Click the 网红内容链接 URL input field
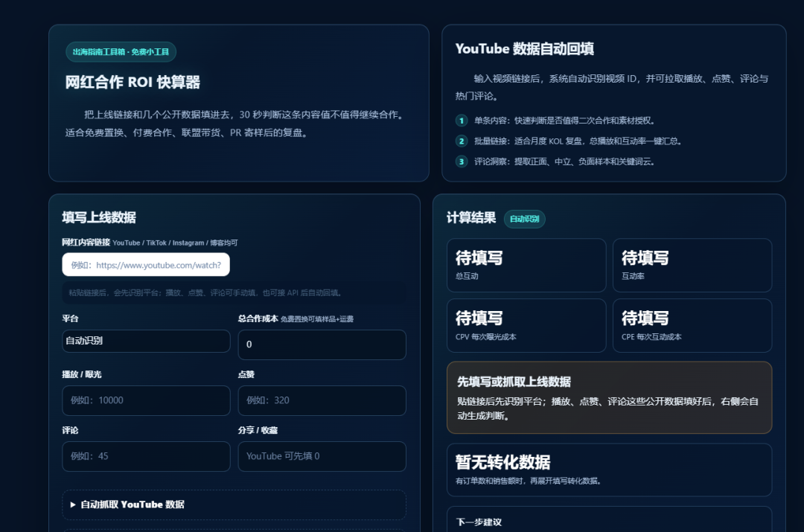Screen dimensions: 804x532 coord(146,264)
